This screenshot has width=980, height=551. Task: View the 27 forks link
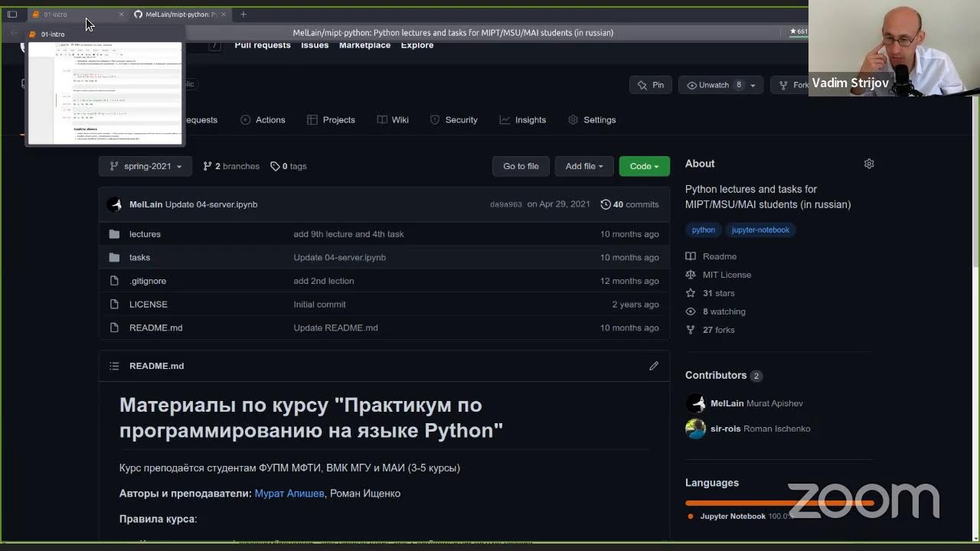coord(710,330)
